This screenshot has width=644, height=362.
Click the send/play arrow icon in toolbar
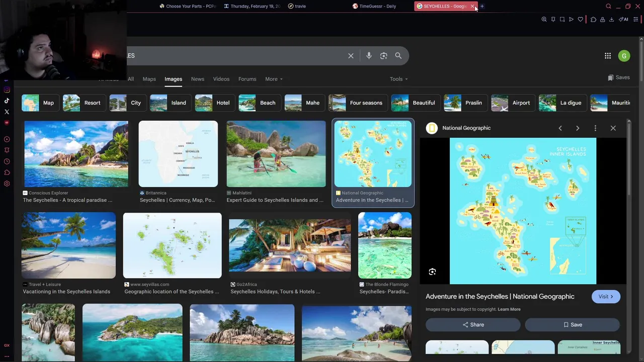(x=571, y=19)
